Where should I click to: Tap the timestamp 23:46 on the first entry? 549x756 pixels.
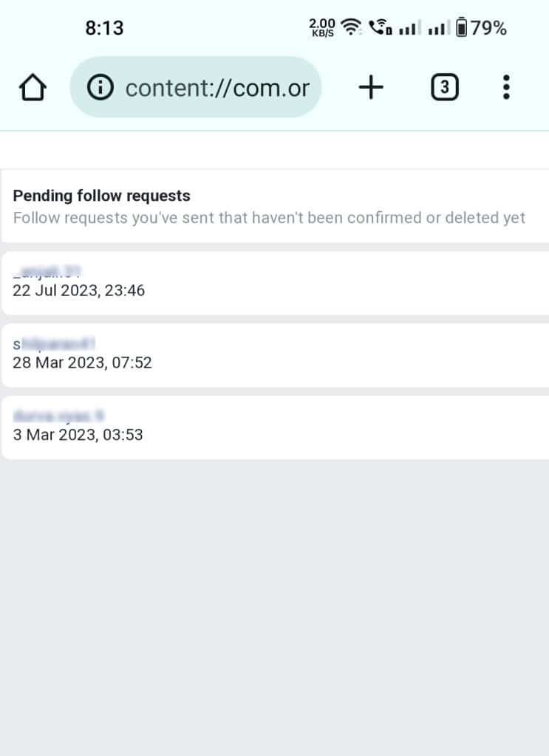click(126, 290)
